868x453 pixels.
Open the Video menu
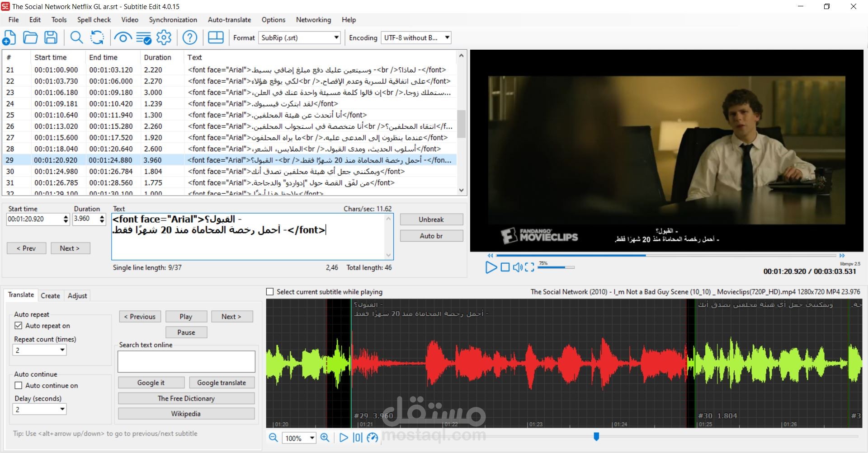click(x=130, y=20)
